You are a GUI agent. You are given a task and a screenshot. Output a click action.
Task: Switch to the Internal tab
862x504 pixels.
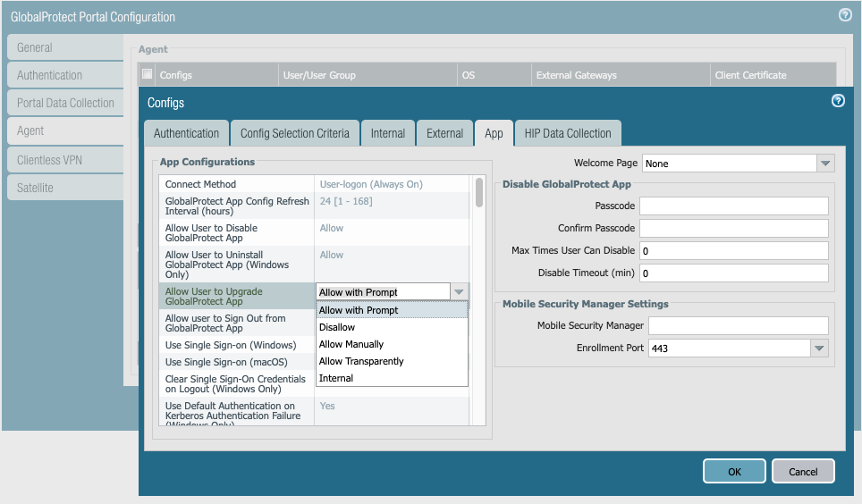pos(387,133)
